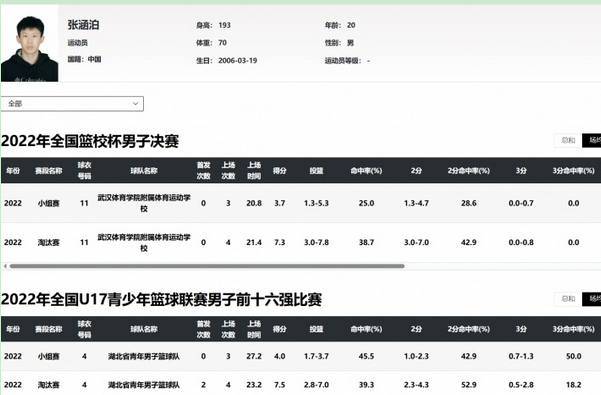
Task: Click the 球队名称 header in the U17 table
Action: click(x=144, y=329)
